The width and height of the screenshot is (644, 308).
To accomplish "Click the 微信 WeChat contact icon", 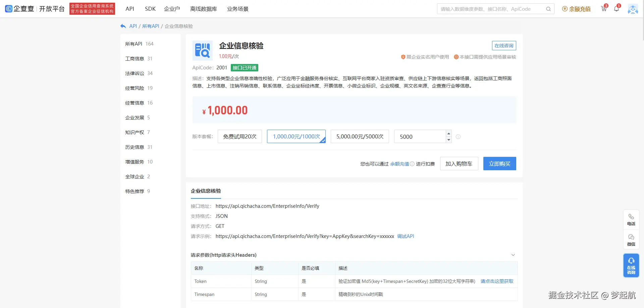I will click(631, 240).
